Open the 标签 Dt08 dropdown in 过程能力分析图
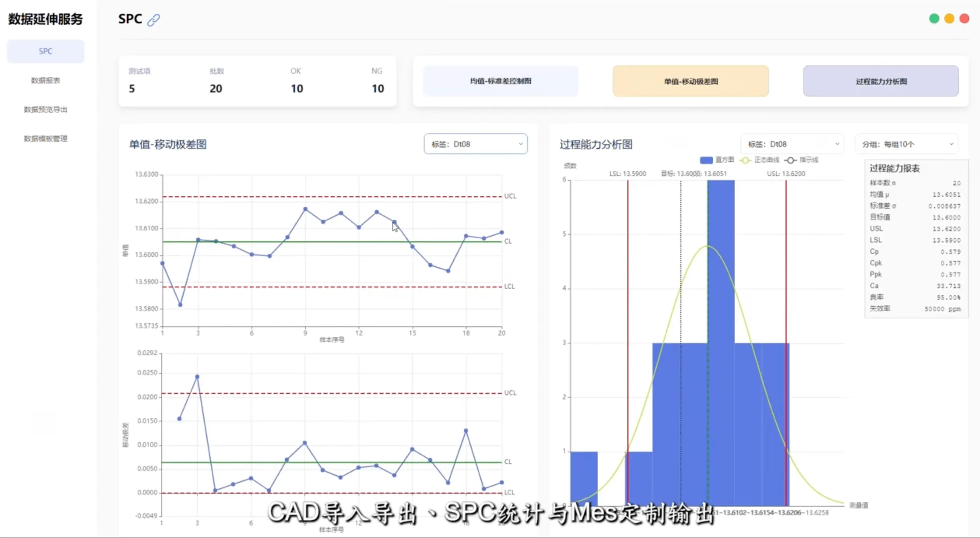Viewport: 980px width, 538px height. tap(792, 144)
